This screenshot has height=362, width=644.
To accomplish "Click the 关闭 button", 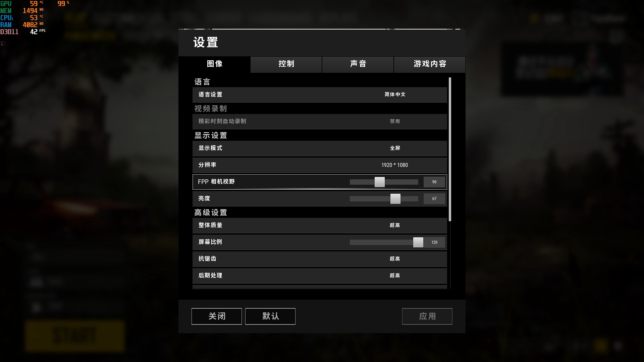I will click(x=217, y=316).
